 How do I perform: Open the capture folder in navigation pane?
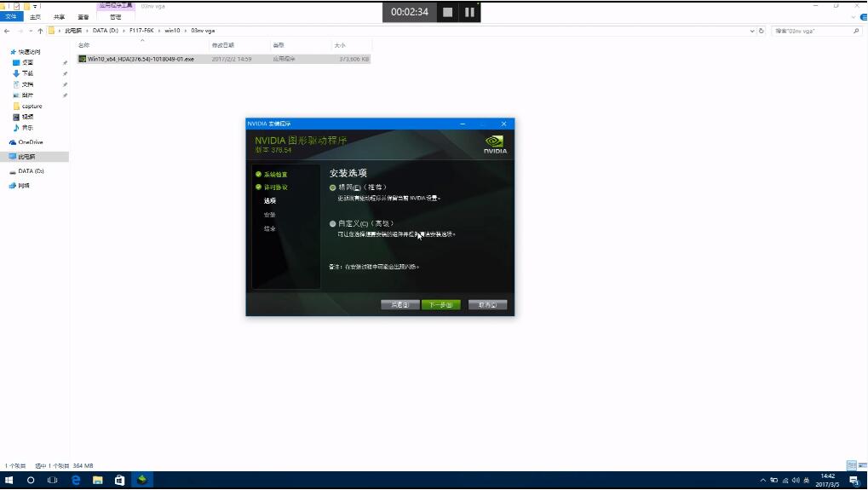click(32, 107)
